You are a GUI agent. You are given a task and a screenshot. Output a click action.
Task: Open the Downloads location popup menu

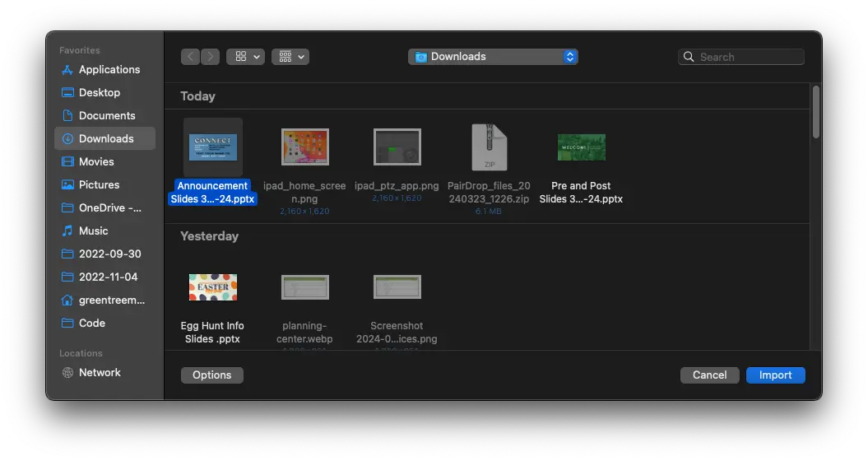coord(493,57)
